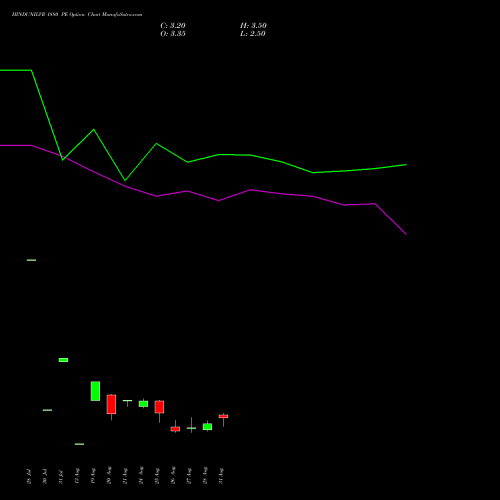
Task: Select the red candle on 25 Aug
Action: [159, 407]
